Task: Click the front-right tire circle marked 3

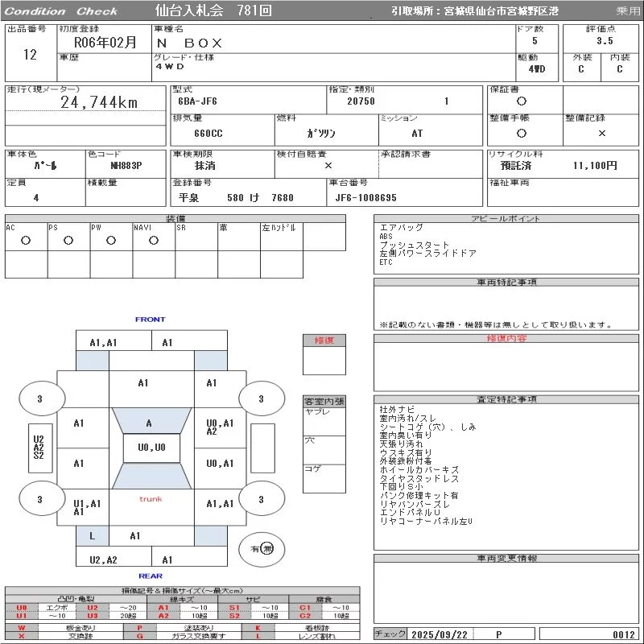Action: click(261, 398)
